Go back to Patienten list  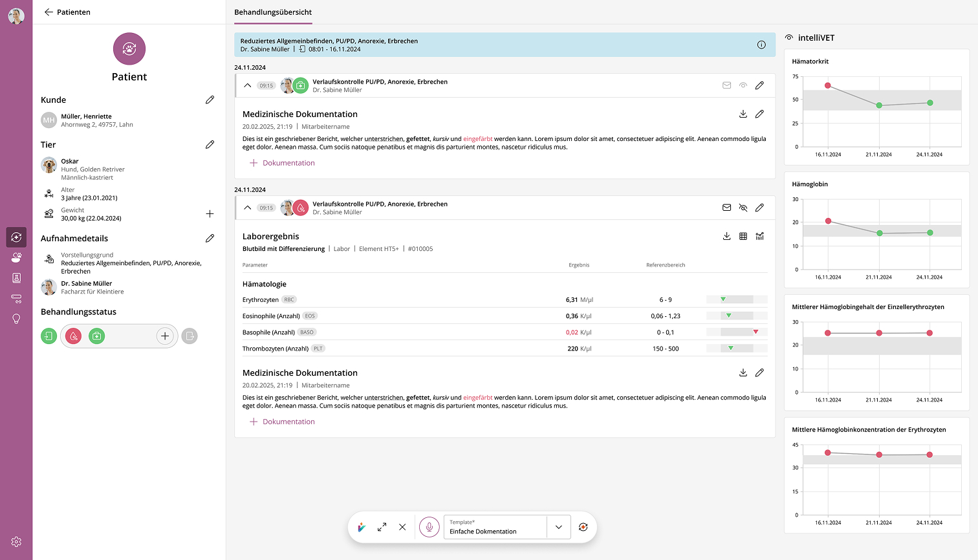click(67, 12)
